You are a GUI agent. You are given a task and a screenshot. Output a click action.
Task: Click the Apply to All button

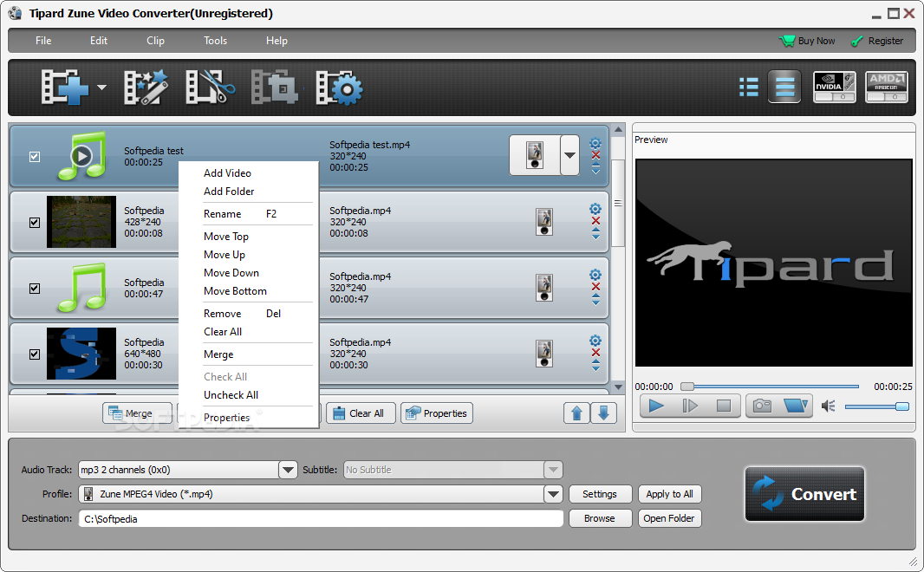pos(669,494)
